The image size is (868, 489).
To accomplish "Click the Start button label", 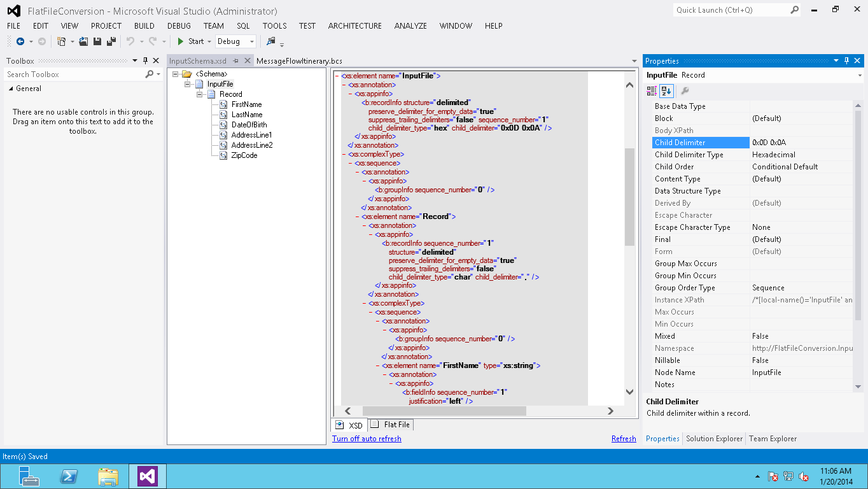I will coord(196,41).
